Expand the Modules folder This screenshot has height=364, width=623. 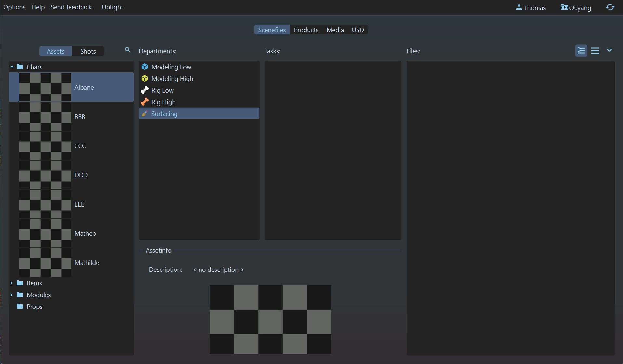[12, 295]
